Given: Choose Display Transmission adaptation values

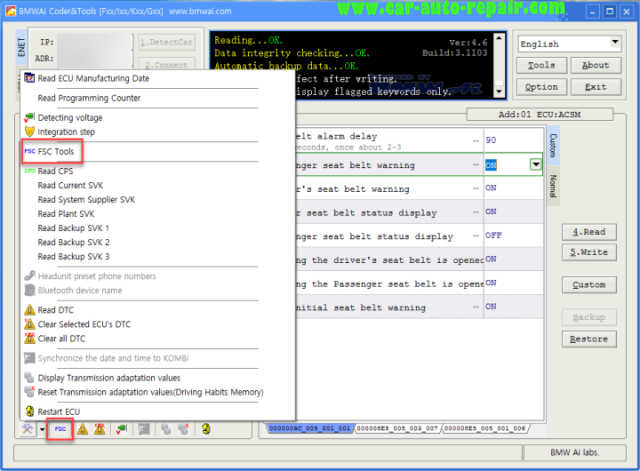Looking at the screenshot, I should 109,378.
